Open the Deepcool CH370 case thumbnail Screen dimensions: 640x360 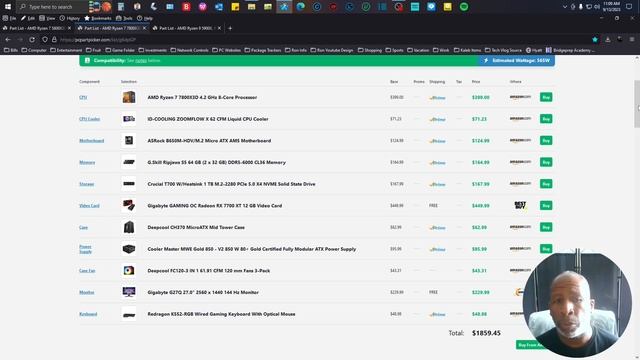[129, 227]
